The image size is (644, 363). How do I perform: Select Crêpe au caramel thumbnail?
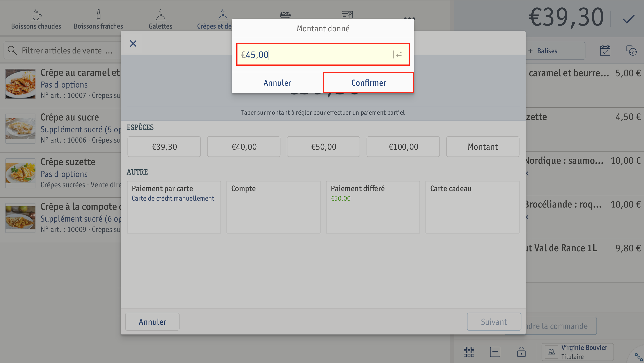click(20, 84)
